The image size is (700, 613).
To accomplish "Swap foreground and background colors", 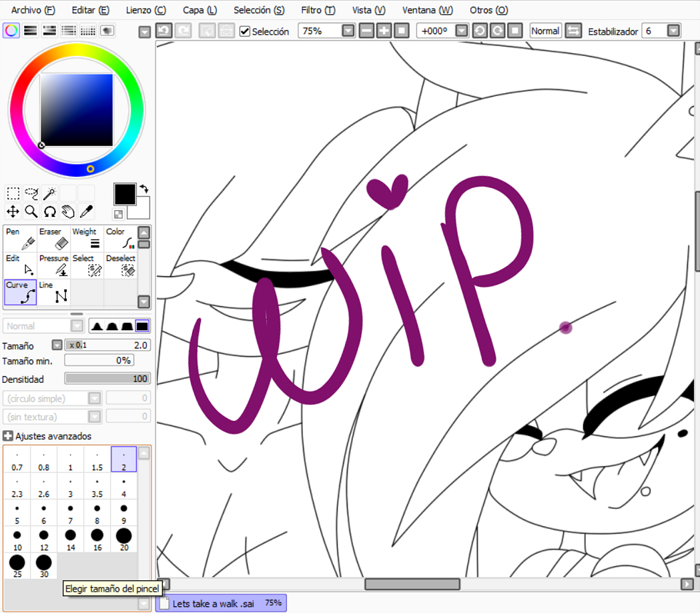I will [x=144, y=189].
